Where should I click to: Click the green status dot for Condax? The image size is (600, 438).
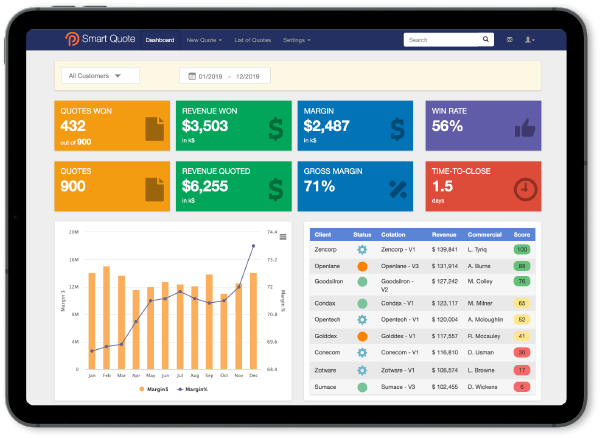[362, 304]
